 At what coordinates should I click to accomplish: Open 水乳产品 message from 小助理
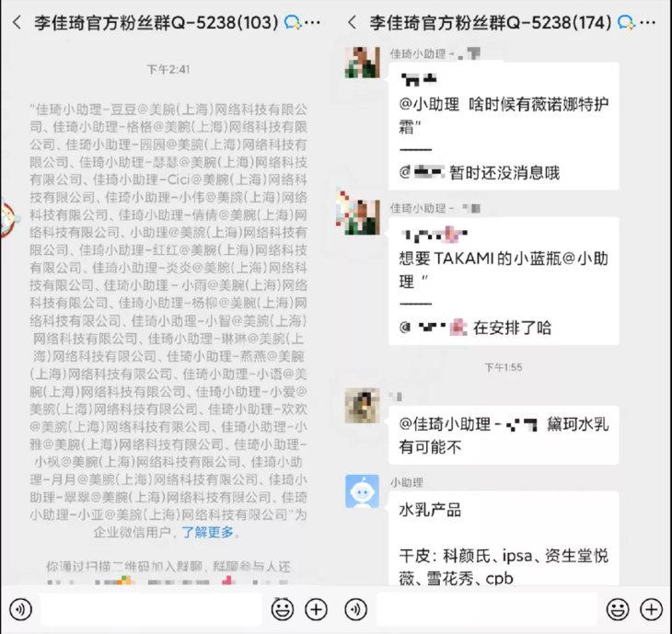[x=504, y=538]
